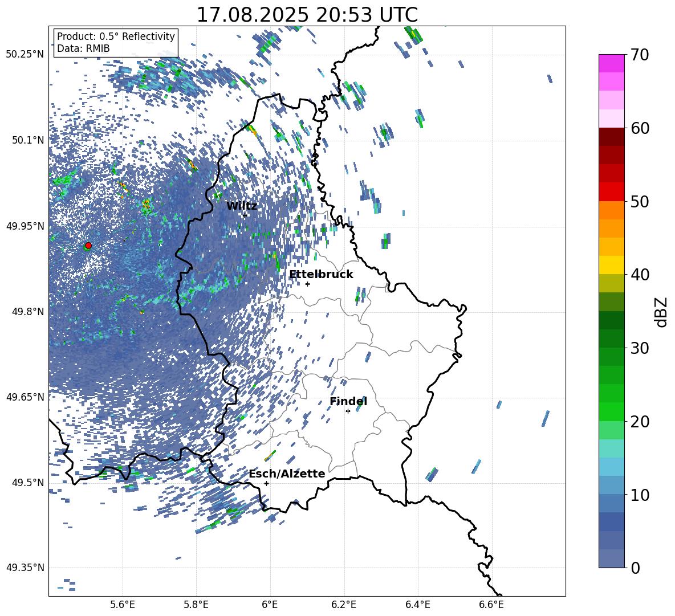
Task: Click the dBZ colorbar axis label
Action: pyautogui.click(x=662, y=312)
